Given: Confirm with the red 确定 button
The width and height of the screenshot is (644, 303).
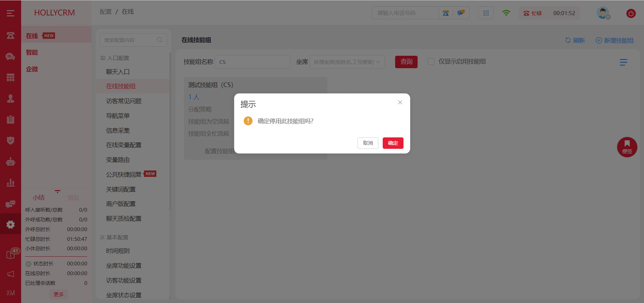Looking at the screenshot, I should click(x=393, y=143).
